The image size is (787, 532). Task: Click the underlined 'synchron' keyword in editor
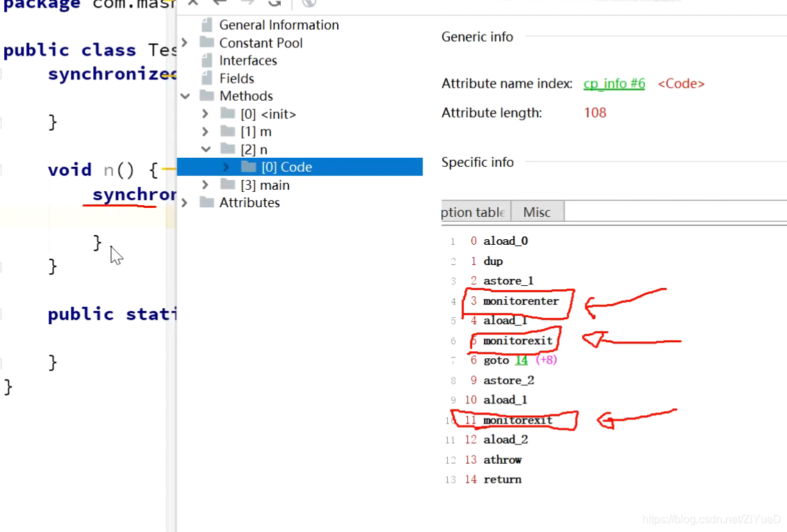134,195
